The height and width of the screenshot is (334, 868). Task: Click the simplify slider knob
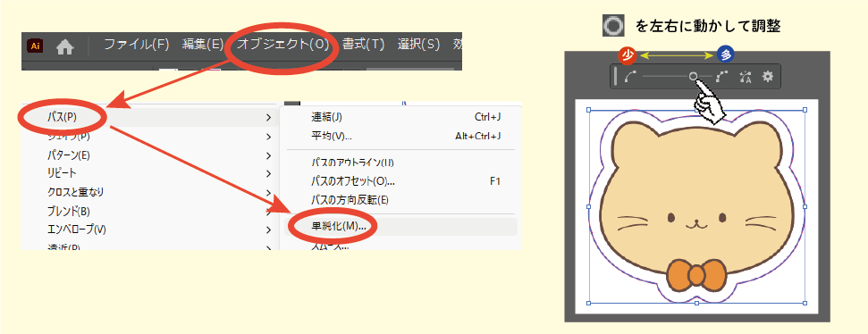click(x=693, y=77)
